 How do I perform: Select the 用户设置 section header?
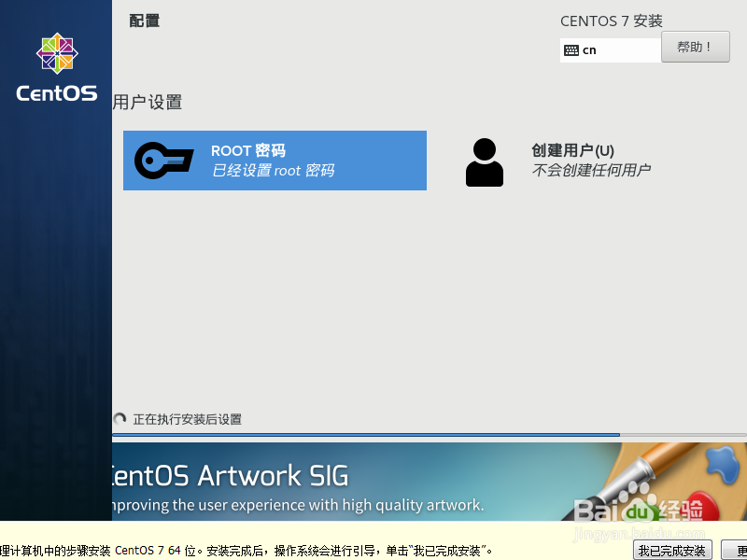pos(148,102)
